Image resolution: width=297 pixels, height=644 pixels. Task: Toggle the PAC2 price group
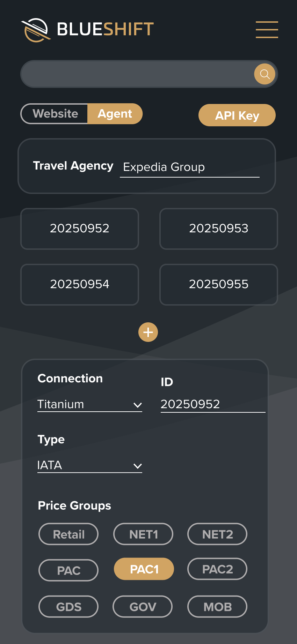point(217,569)
